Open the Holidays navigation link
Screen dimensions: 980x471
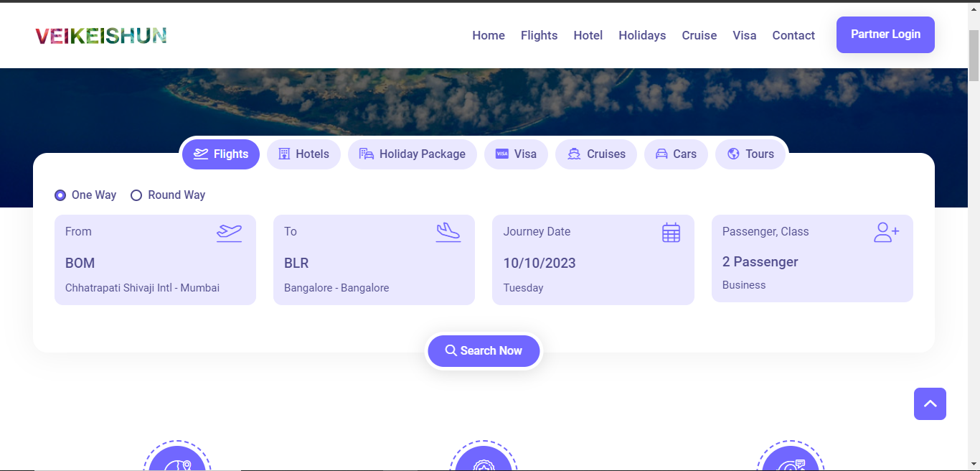tap(642, 35)
